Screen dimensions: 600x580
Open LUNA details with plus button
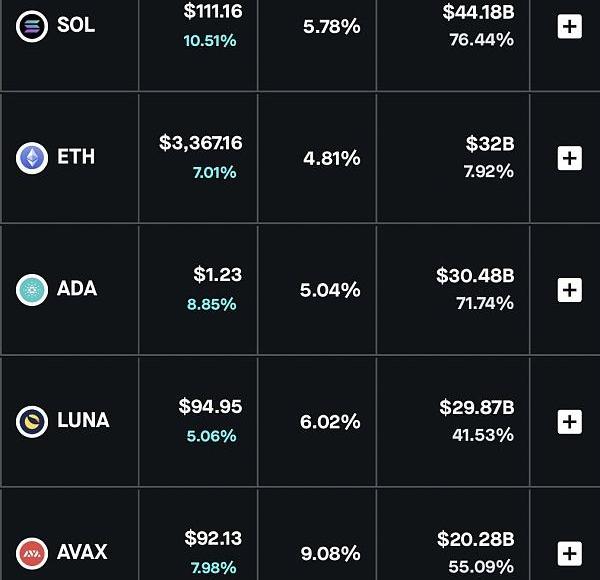click(x=569, y=421)
